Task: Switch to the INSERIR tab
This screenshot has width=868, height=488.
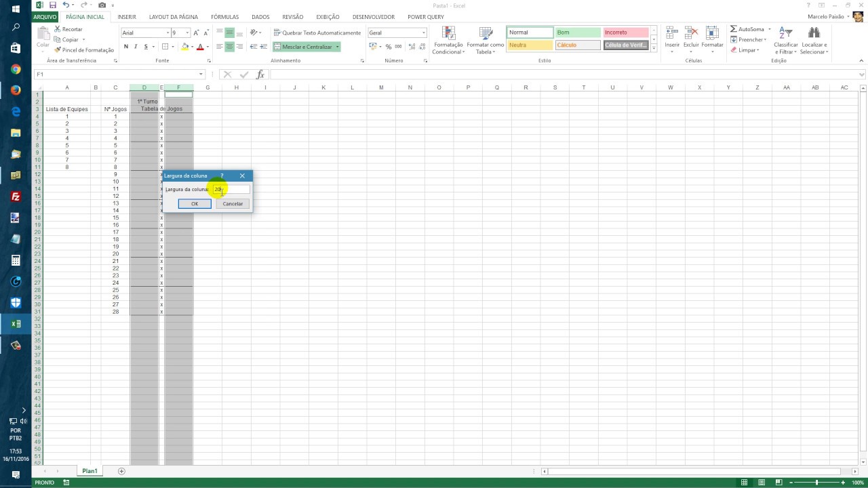Action: [x=127, y=17]
